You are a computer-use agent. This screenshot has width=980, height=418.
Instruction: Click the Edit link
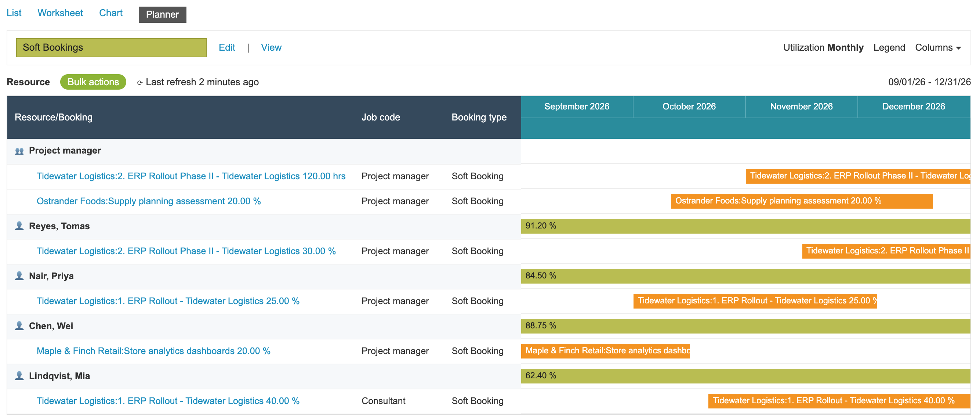pos(227,48)
